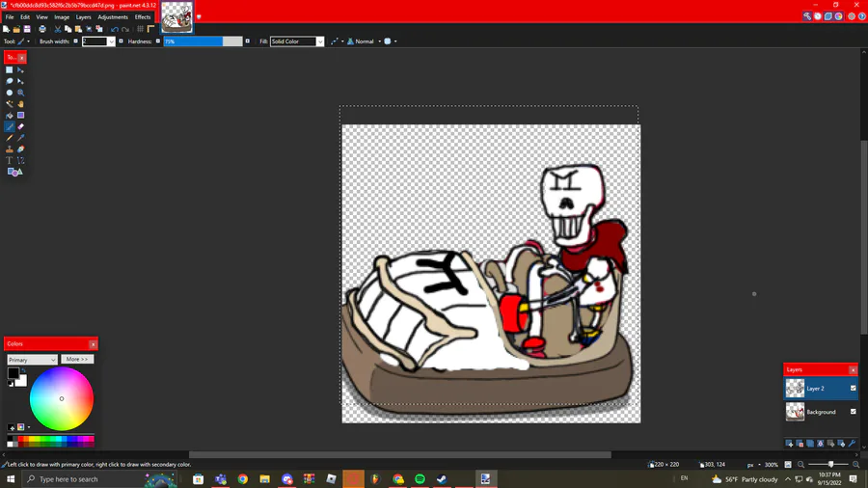868x488 pixels.
Task: Decrease brush width with minus button
Action: coord(76,41)
